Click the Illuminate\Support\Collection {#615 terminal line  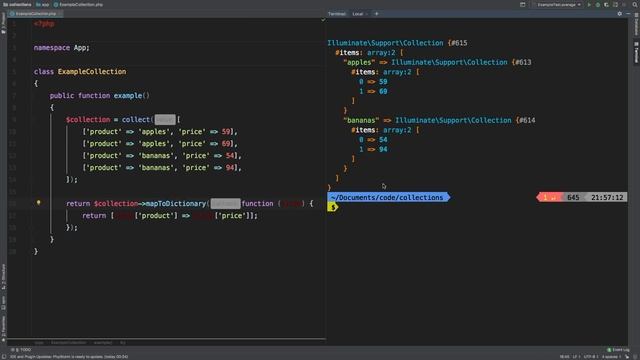click(x=397, y=43)
